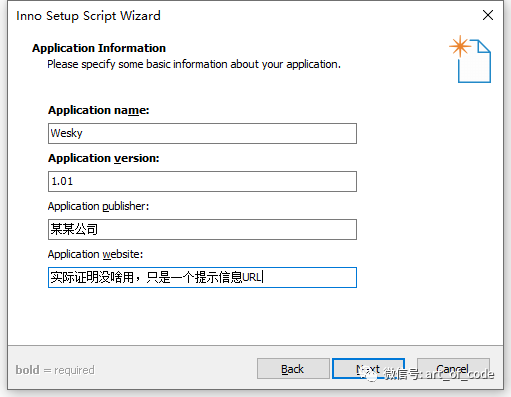
Task: Click the 'Application website:' label
Action: tap(95, 254)
